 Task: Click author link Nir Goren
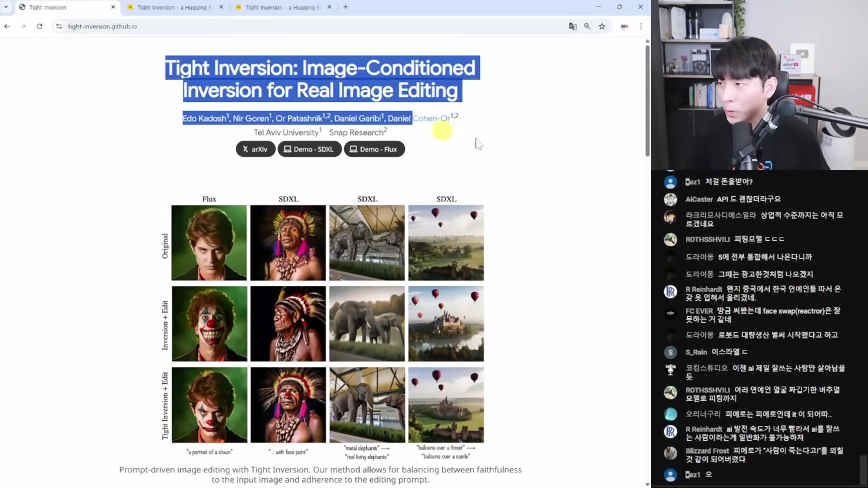click(x=252, y=118)
